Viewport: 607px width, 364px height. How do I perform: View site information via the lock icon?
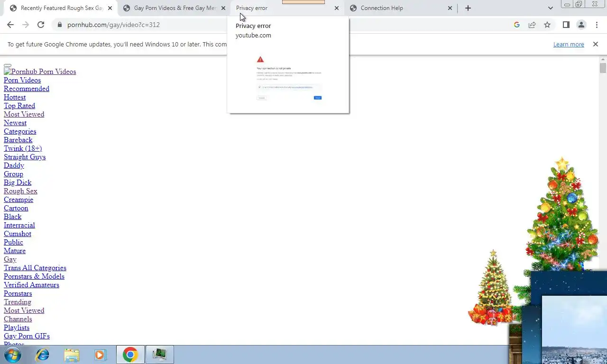pos(59,25)
